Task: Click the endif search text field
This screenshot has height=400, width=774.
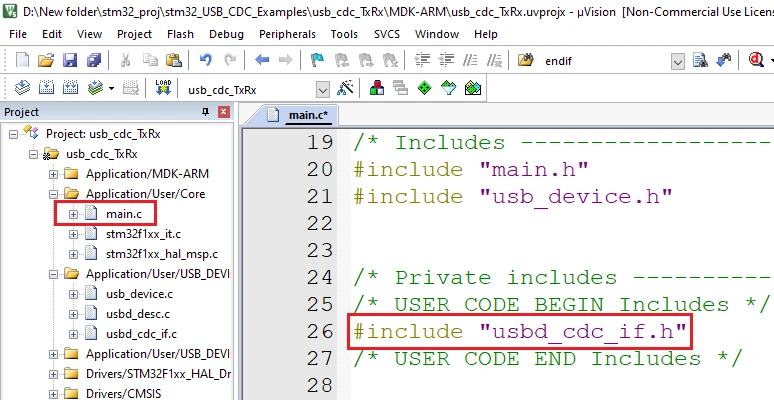Action: click(x=606, y=62)
